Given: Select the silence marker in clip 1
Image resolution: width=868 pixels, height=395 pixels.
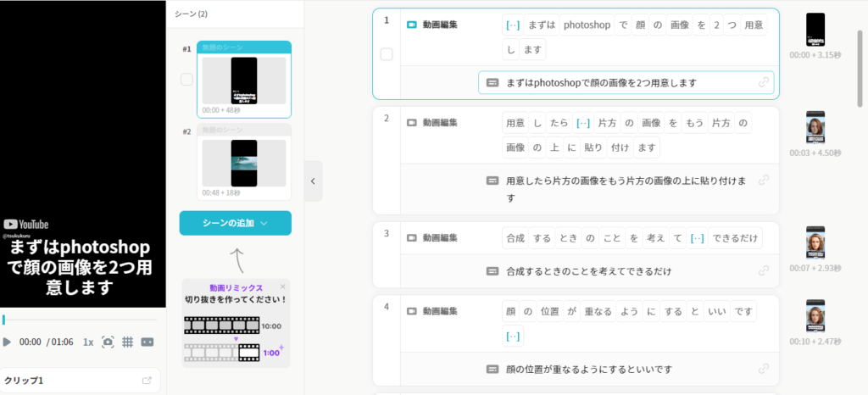Looking at the screenshot, I should [513, 25].
